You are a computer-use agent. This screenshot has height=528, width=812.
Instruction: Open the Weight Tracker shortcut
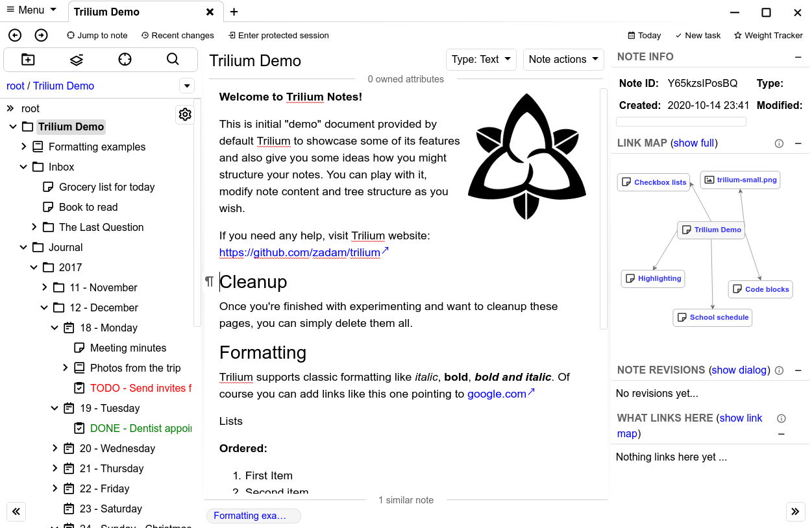click(769, 35)
